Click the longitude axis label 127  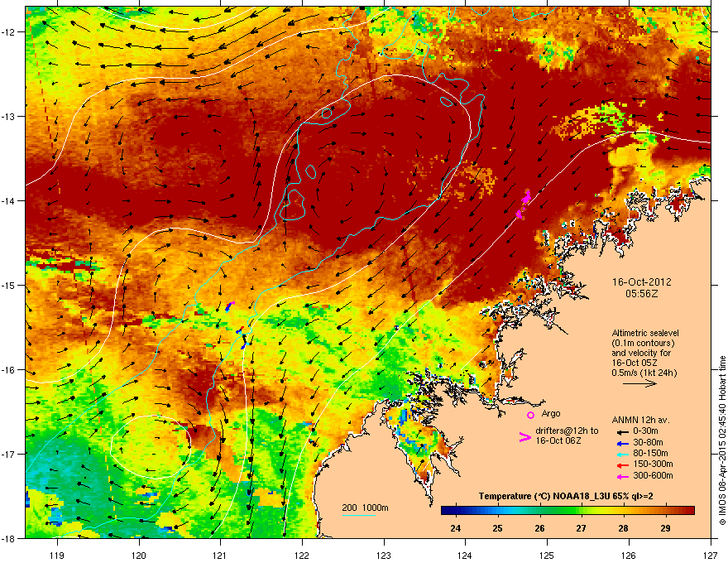point(711,556)
